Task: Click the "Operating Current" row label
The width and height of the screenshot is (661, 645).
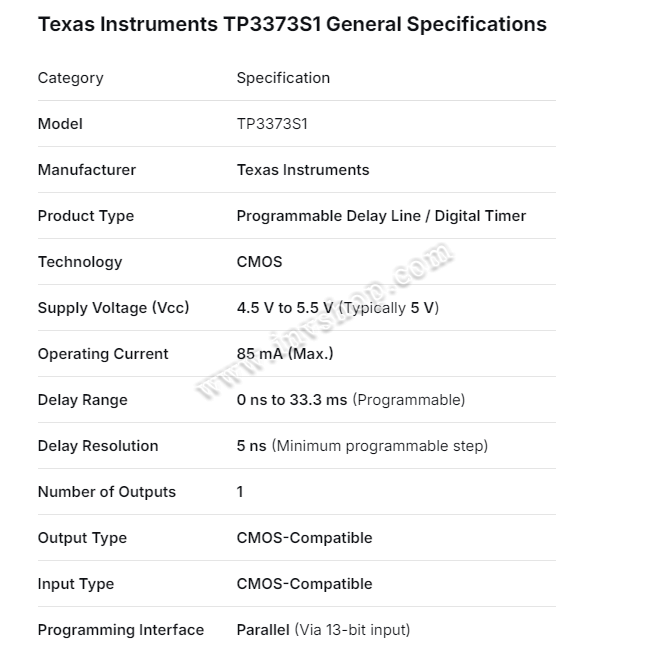Action: (103, 354)
